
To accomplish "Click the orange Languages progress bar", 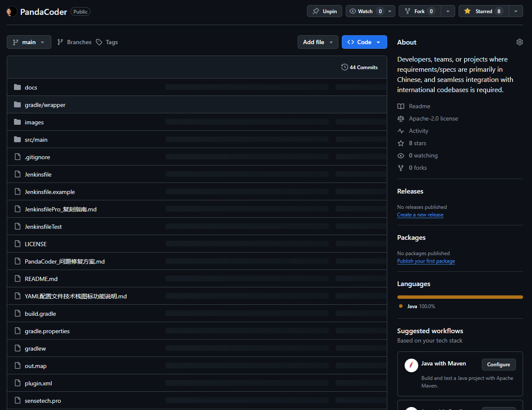I will (460, 297).
